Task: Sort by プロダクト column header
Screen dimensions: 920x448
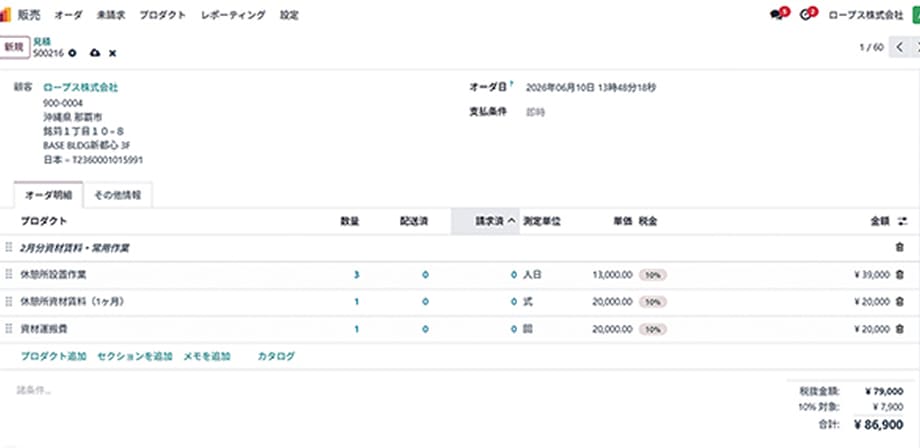Action: (x=44, y=221)
